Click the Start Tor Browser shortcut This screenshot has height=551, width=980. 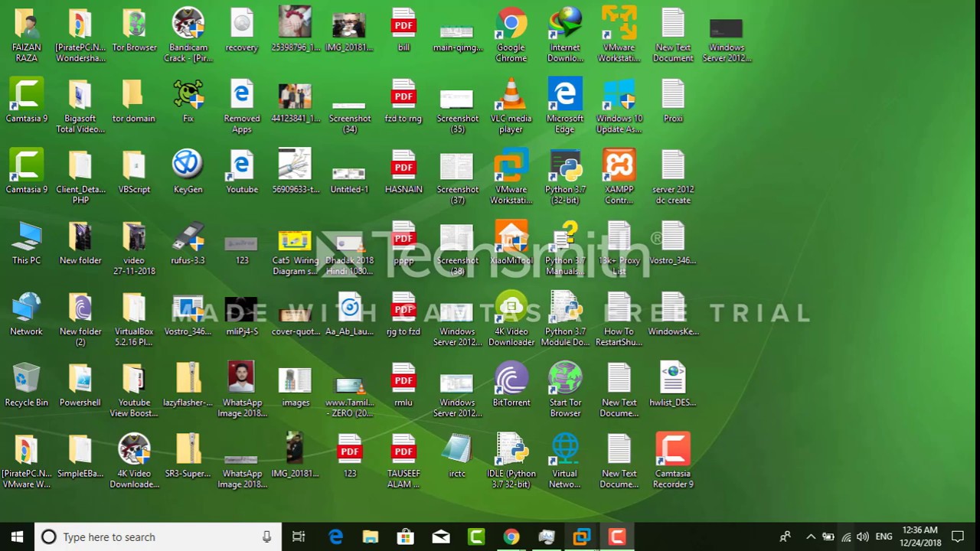[x=565, y=390]
